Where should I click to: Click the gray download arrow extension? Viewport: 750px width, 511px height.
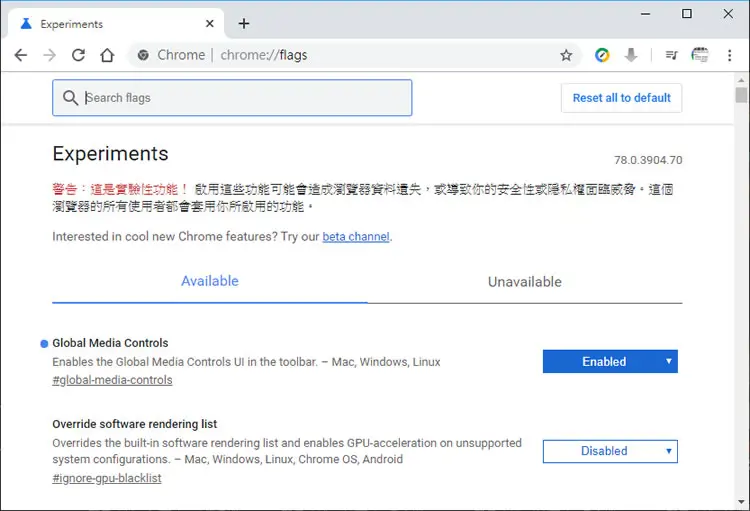point(631,55)
